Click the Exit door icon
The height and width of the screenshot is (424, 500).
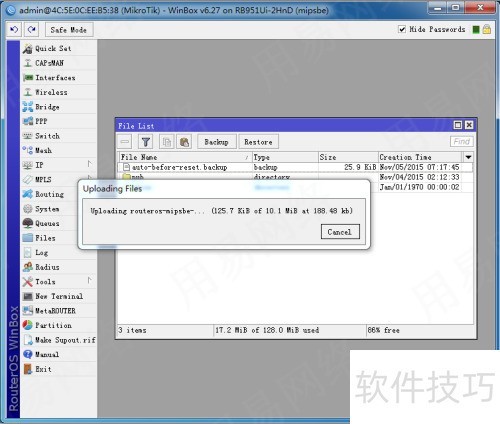click(28, 369)
